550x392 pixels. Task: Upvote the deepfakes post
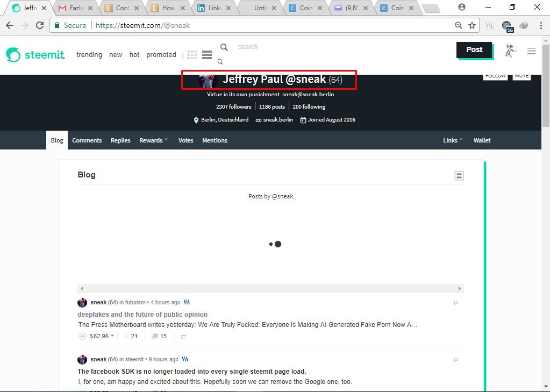click(82, 336)
